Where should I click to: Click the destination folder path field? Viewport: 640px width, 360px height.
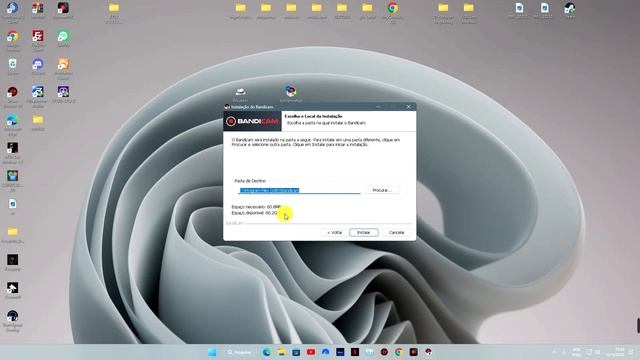300,190
